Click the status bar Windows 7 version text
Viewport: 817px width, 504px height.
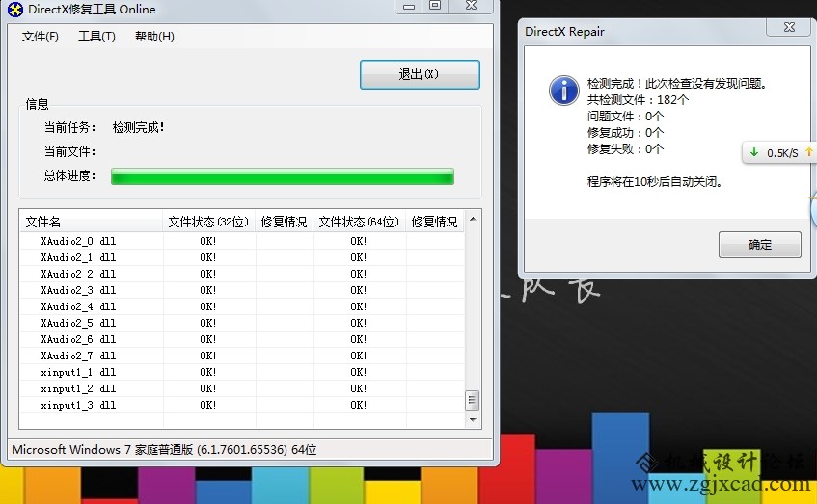[x=164, y=449]
